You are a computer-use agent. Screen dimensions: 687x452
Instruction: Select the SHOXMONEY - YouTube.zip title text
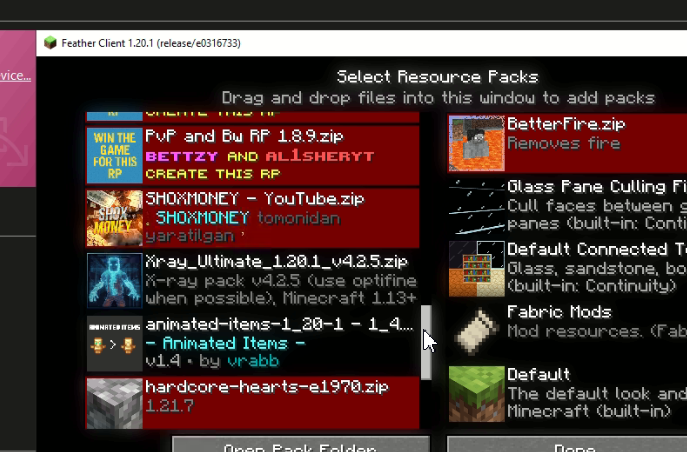tap(255, 199)
